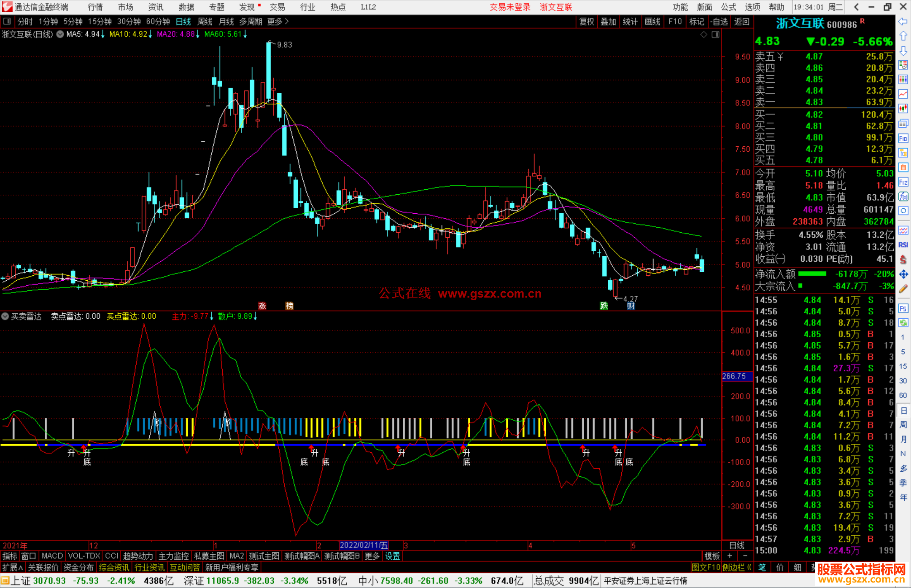Select the 60 minute period in sidebar

(903, 395)
